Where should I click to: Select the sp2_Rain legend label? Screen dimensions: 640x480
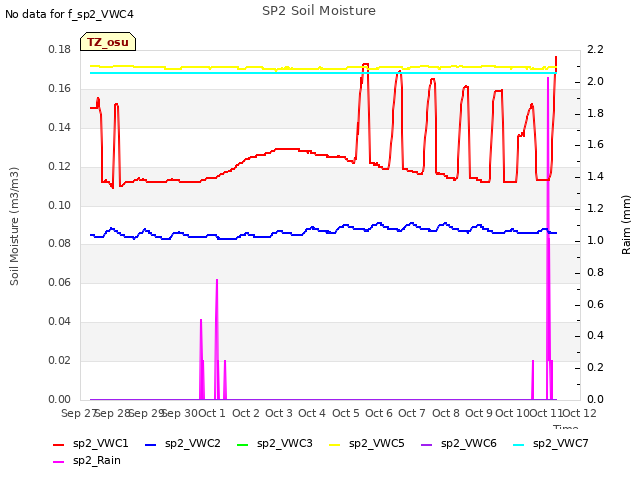[97, 461]
